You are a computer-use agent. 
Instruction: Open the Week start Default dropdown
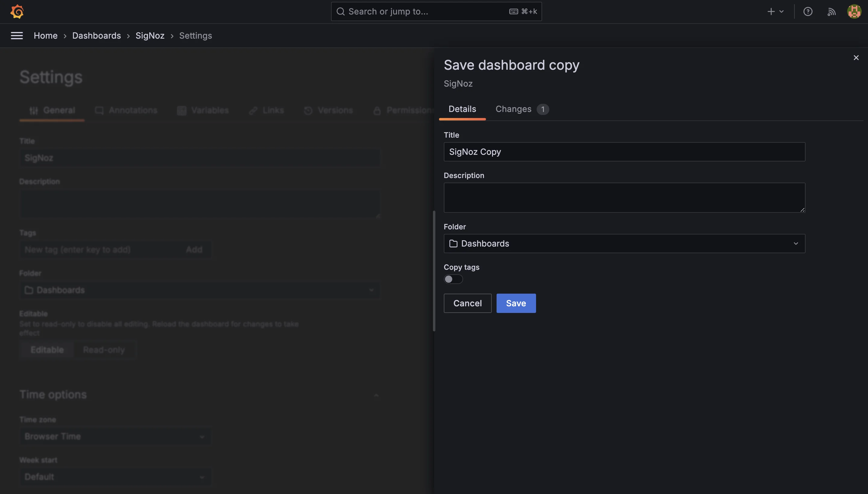[x=115, y=477]
